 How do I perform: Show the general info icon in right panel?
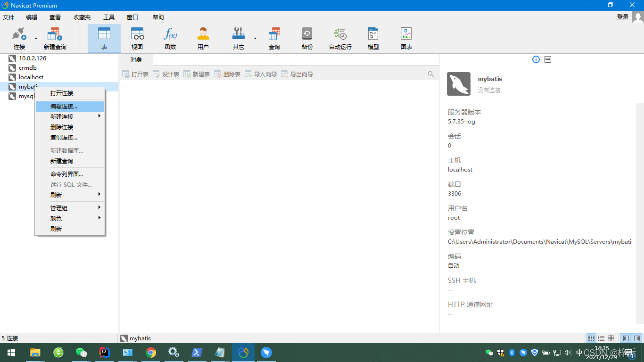536,59
